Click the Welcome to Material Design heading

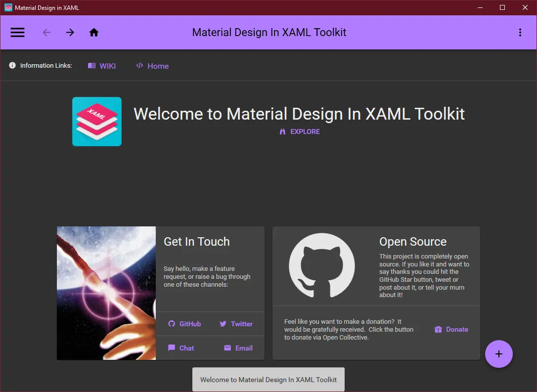click(299, 114)
